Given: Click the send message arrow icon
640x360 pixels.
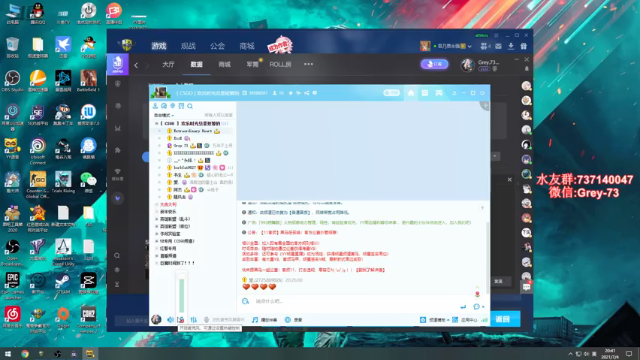Looking at the screenshot, I should (x=463, y=307).
